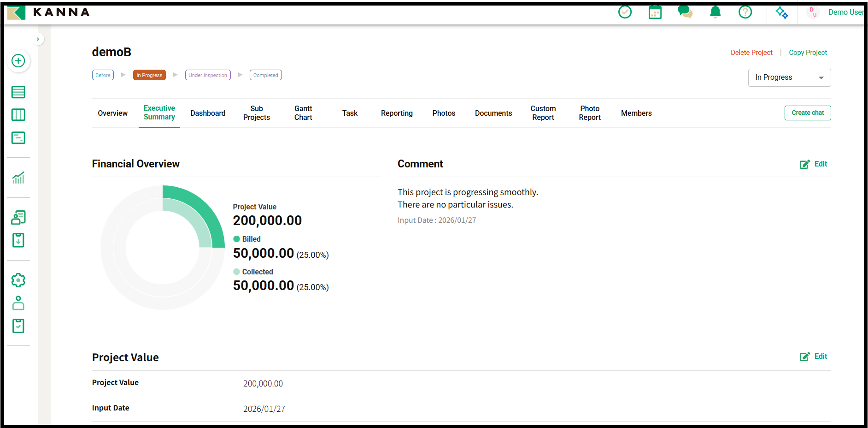Open the calendar icon in header
This screenshot has width=868, height=428.
click(655, 12)
